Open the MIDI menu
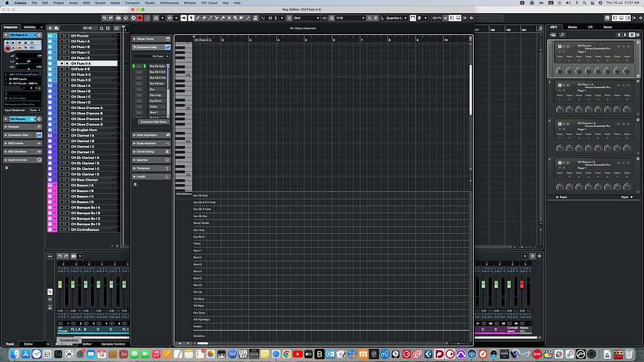The height and width of the screenshot is (362, 644). coord(86,3)
